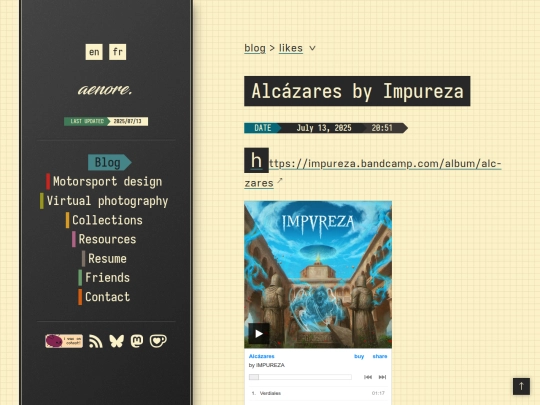
Task: Switch site language to French (fr)
Action: tap(117, 52)
